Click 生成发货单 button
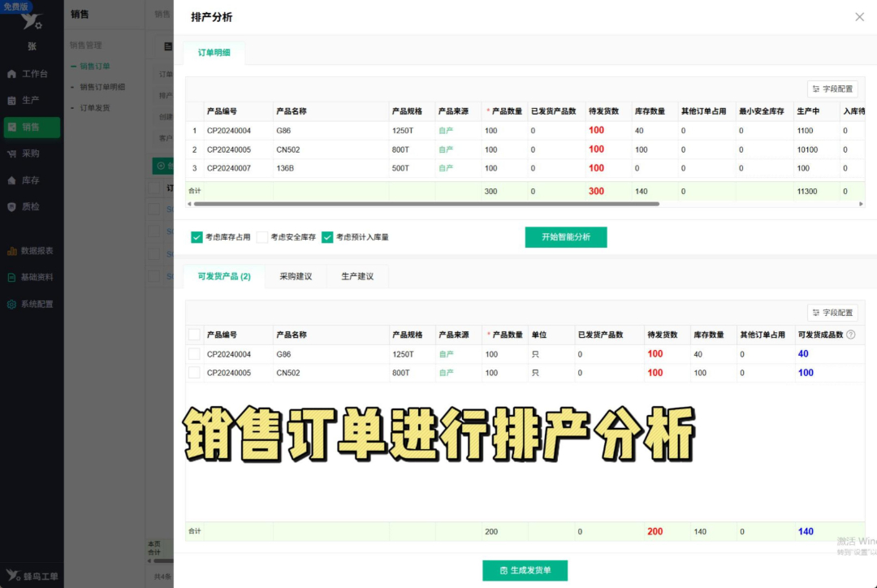This screenshot has width=877, height=588. (525, 571)
